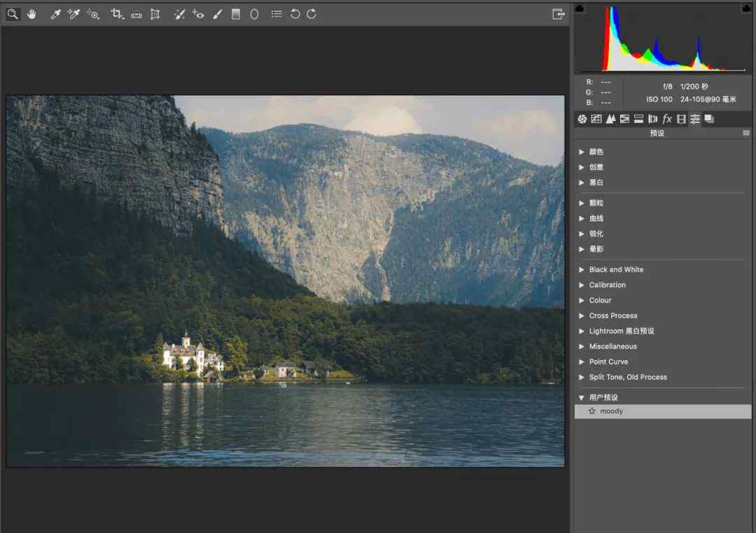
Task: Expand the Cross Process preset group
Action: click(x=582, y=315)
